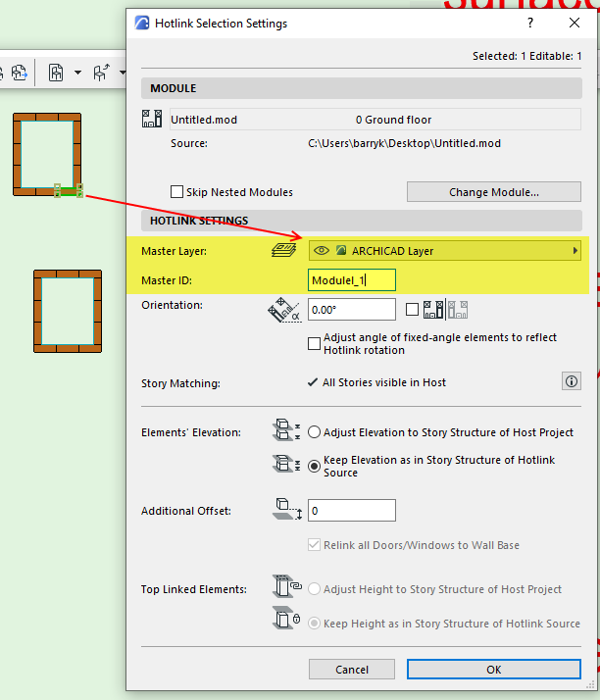The width and height of the screenshot is (600, 700).
Task: Select Keep Height as in Hotlink Source
Action: pyautogui.click(x=315, y=624)
